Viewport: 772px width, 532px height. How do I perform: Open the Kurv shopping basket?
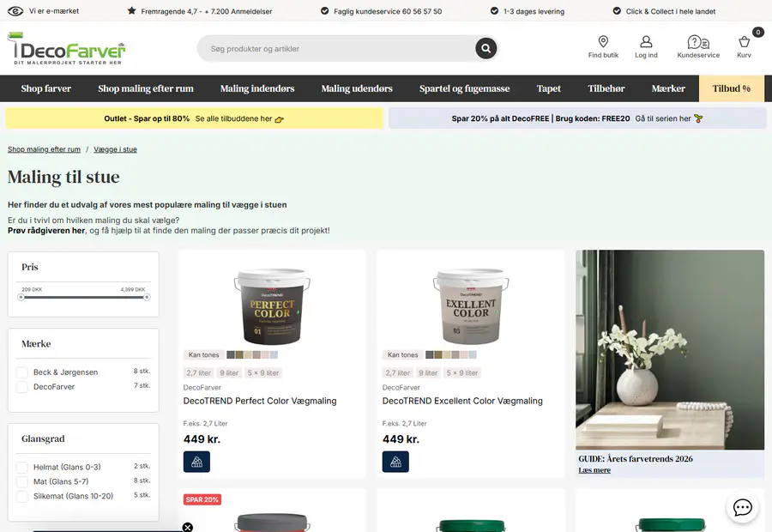pos(744,47)
